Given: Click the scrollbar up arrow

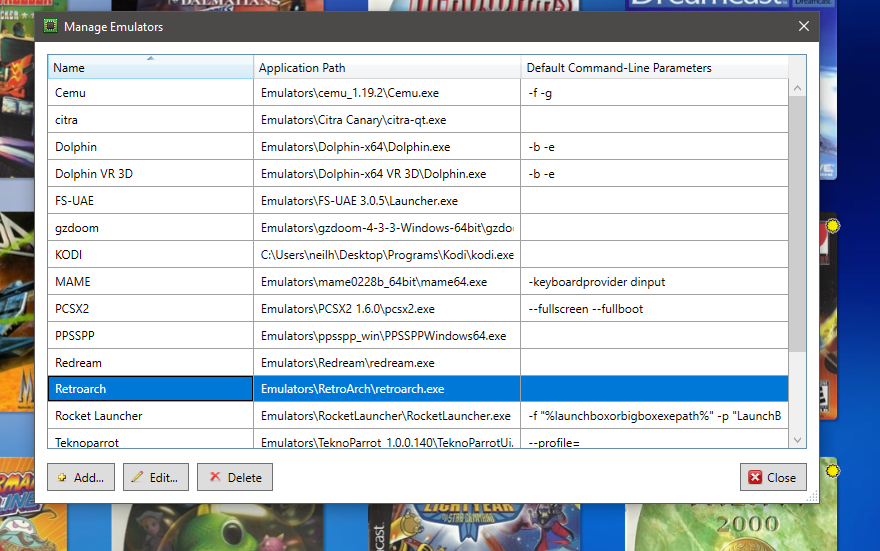Looking at the screenshot, I should coord(797,88).
